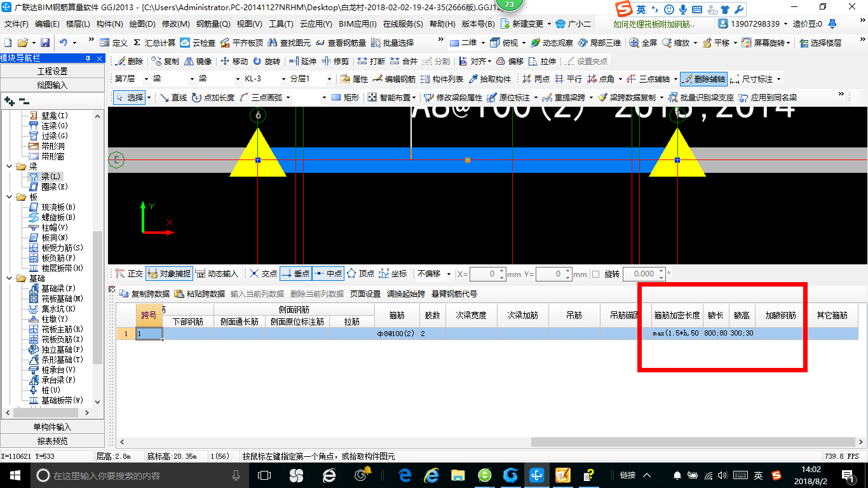The height and width of the screenshot is (488, 868).
Task: Toggle 垂点 perpendicular snap
Action: point(295,274)
